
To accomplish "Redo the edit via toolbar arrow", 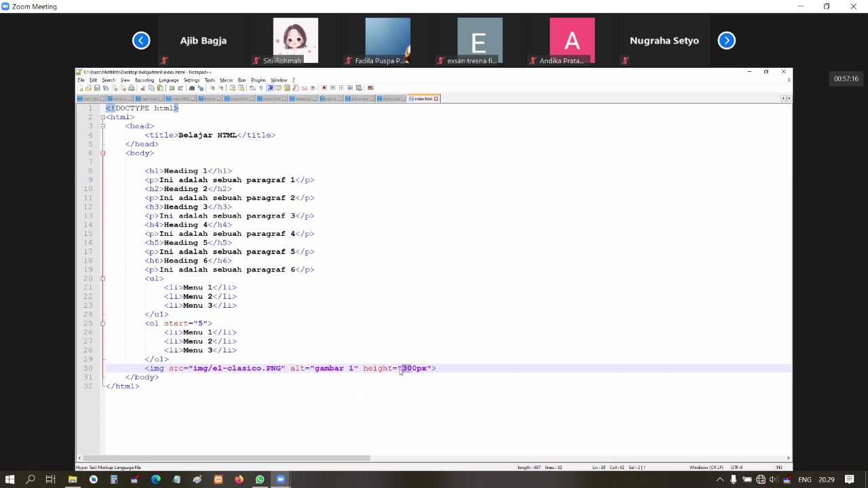I will [180, 88].
